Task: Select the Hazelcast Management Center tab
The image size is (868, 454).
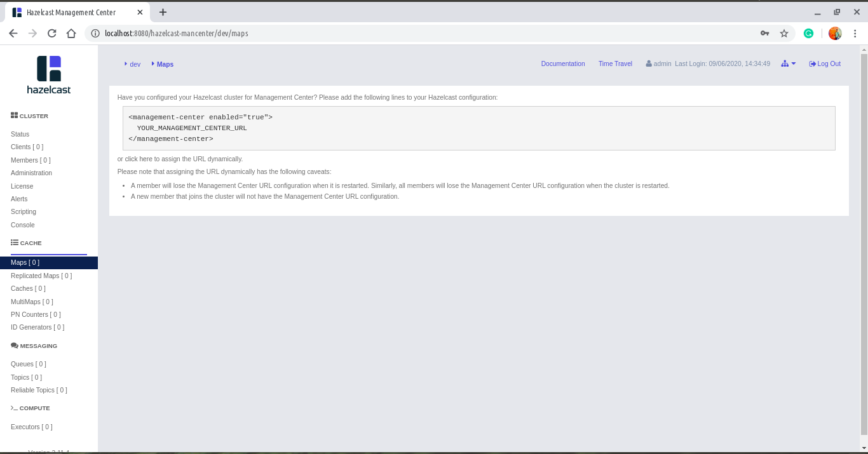Action: point(76,12)
